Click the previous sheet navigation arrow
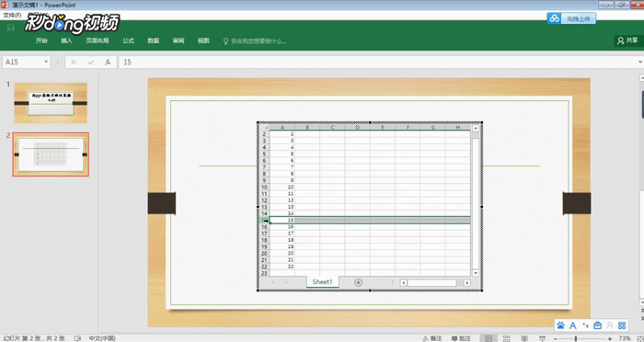Viewport: 644px width, 342px height. 273,282
